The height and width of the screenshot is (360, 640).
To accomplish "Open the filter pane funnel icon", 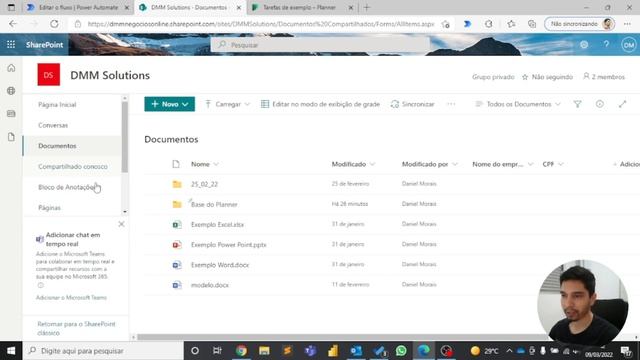I will [577, 104].
